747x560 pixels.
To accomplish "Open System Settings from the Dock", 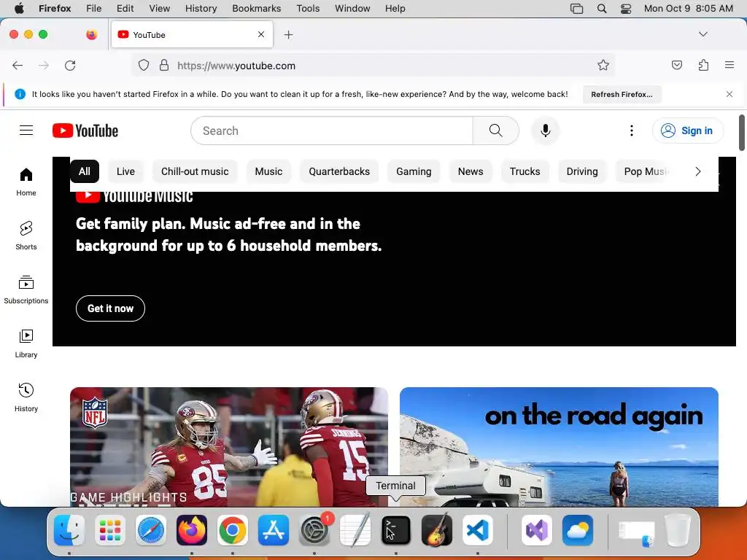I will 314,530.
